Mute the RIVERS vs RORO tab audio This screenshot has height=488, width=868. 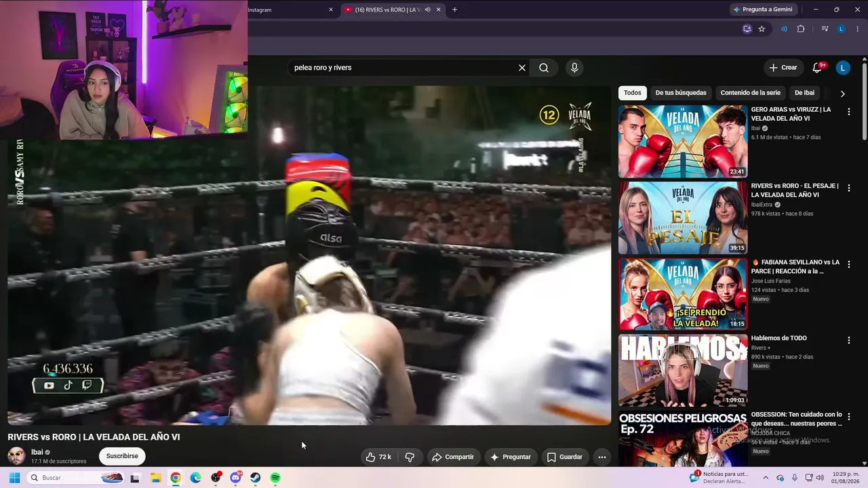point(427,9)
